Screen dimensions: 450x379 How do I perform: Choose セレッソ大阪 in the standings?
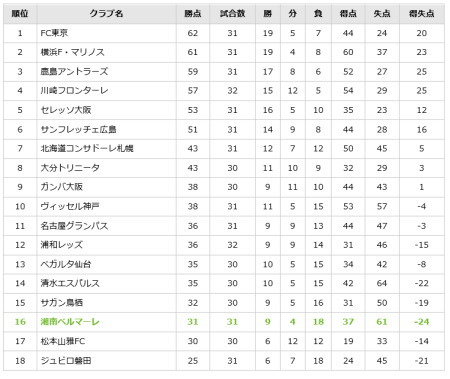coord(66,110)
